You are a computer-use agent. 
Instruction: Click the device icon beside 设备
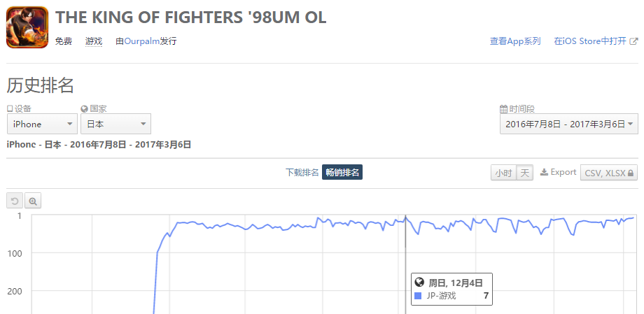point(10,109)
